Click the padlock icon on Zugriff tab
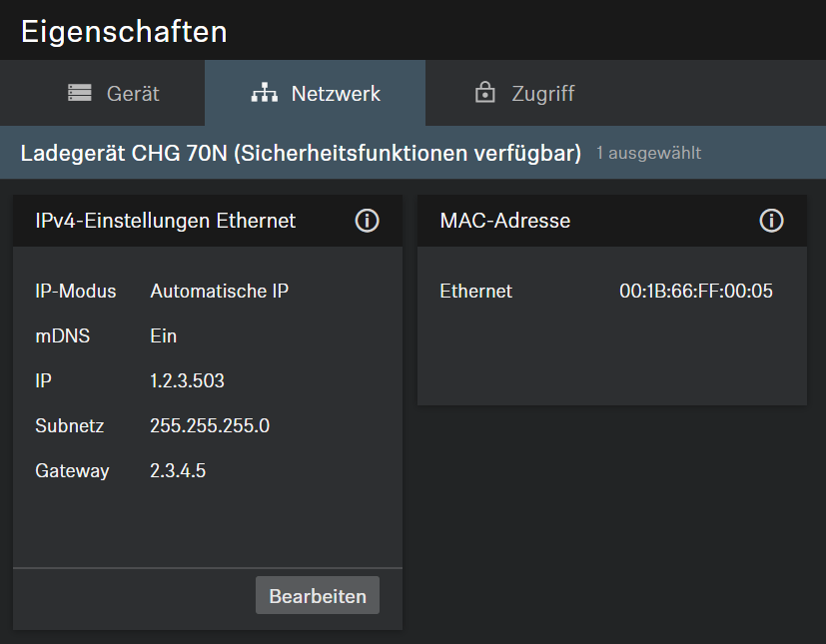 click(485, 94)
